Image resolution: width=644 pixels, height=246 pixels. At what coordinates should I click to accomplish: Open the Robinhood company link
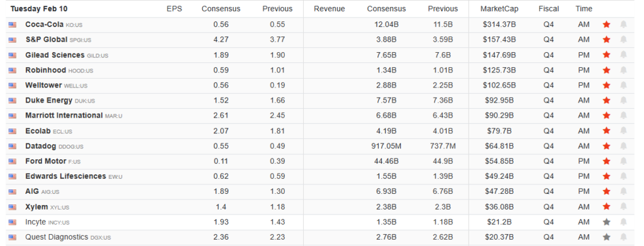45,70
